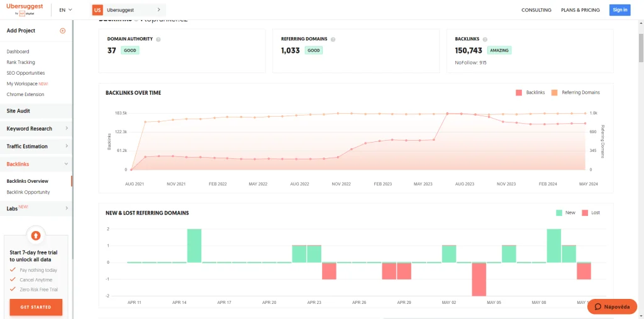Click the orange up-arrow trial icon
This screenshot has height=319, width=644.
[36, 235]
